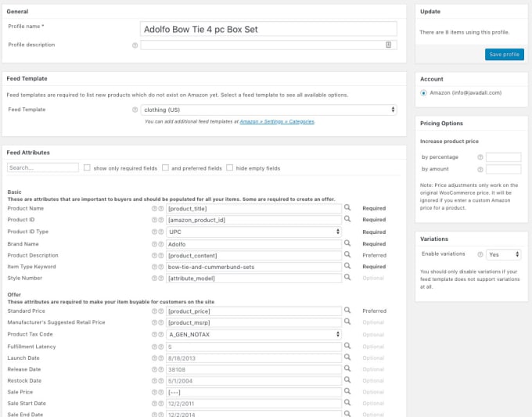This screenshot has width=532, height=417.
Task: Click the help icon for by percentage
Action: click(480, 157)
